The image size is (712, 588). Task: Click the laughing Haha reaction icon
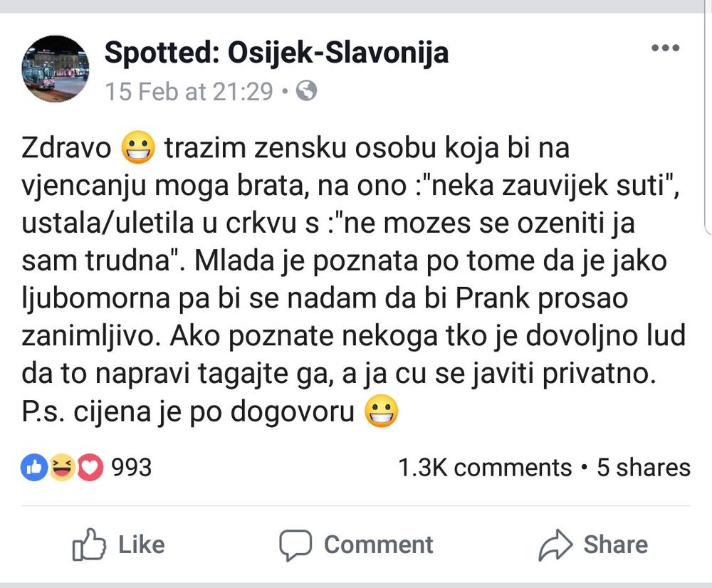pos(61,468)
